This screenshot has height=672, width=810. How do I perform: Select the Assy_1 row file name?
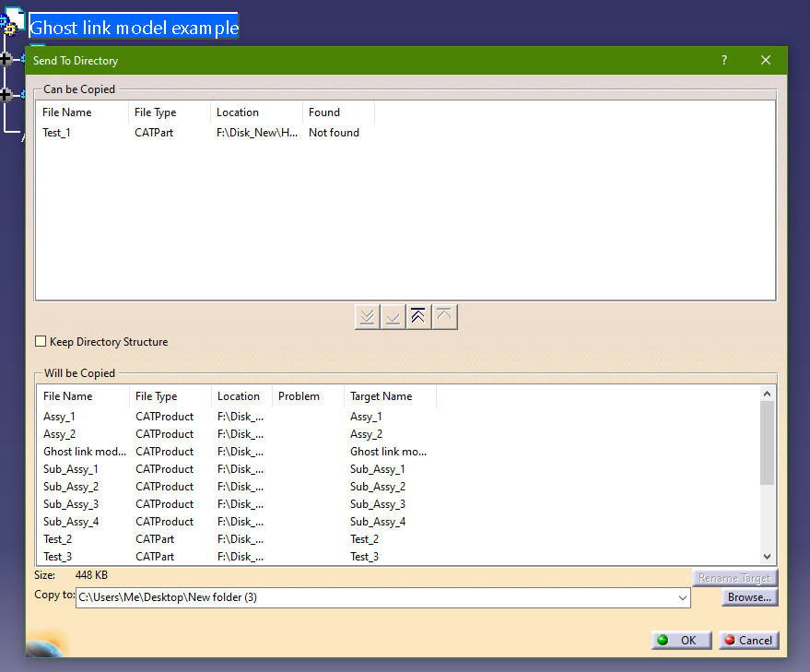[59, 417]
